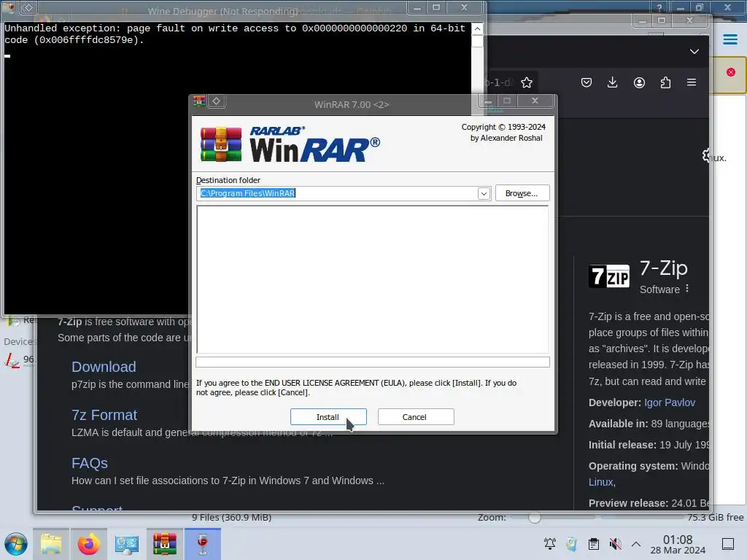Viewport: 747px width, 560px height.
Task: Adjust the Dolphin zoom slider
Action: [x=535, y=517]
